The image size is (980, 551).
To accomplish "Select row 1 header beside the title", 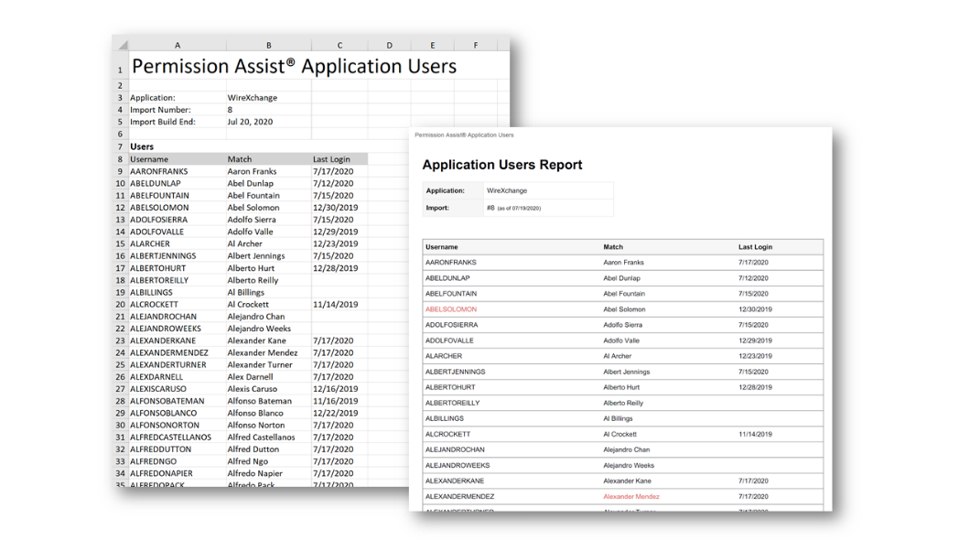I will pyautogui.click(x=120, y=70).
